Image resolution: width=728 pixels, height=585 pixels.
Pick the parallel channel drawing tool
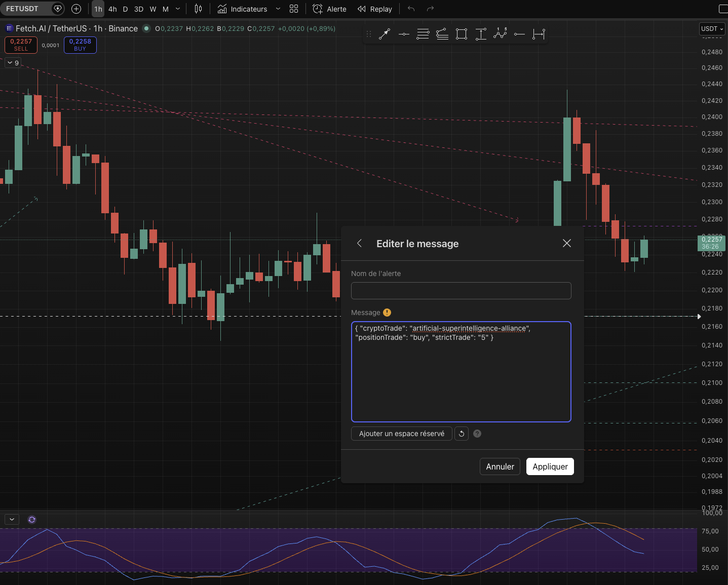(442, 34)
